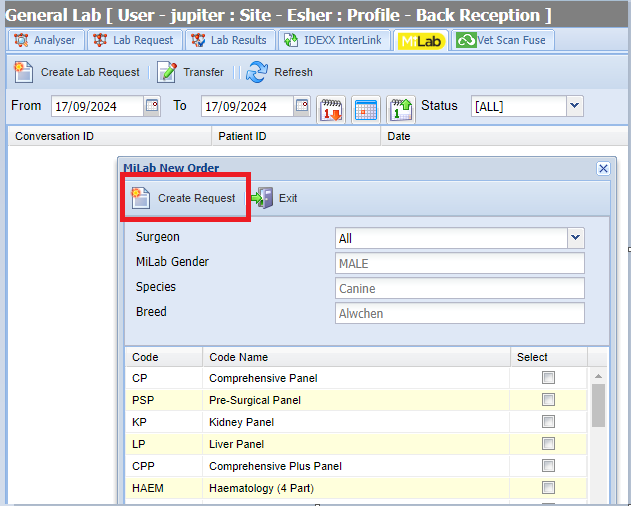Select the Kidney Panel row name
631x506 pixels.
[x=241, y=422]
